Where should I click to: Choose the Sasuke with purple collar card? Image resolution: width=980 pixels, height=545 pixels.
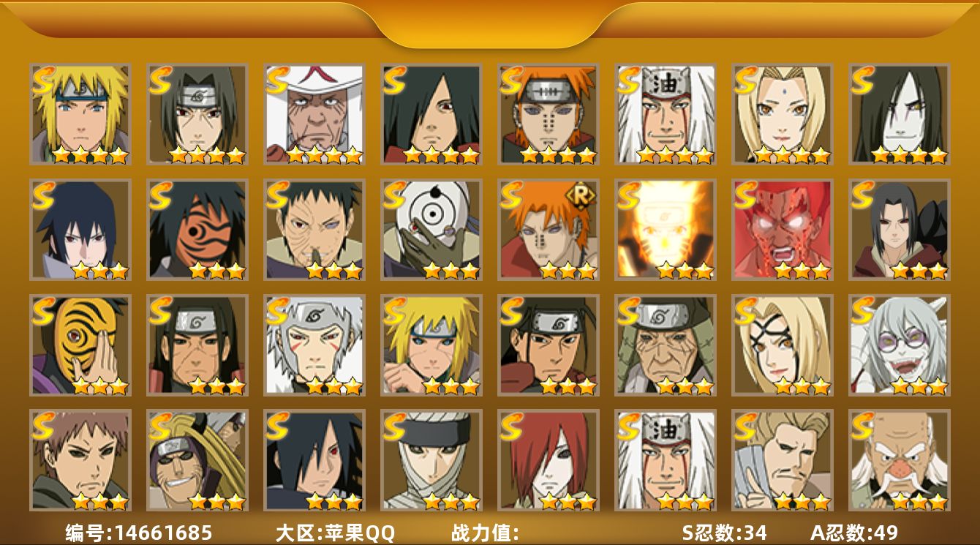tap(80, 230)
